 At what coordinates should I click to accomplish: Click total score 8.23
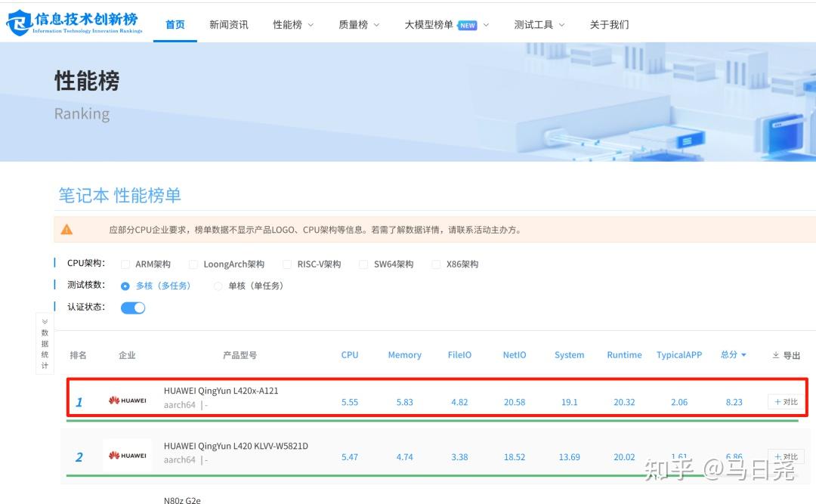pos(734,402)
